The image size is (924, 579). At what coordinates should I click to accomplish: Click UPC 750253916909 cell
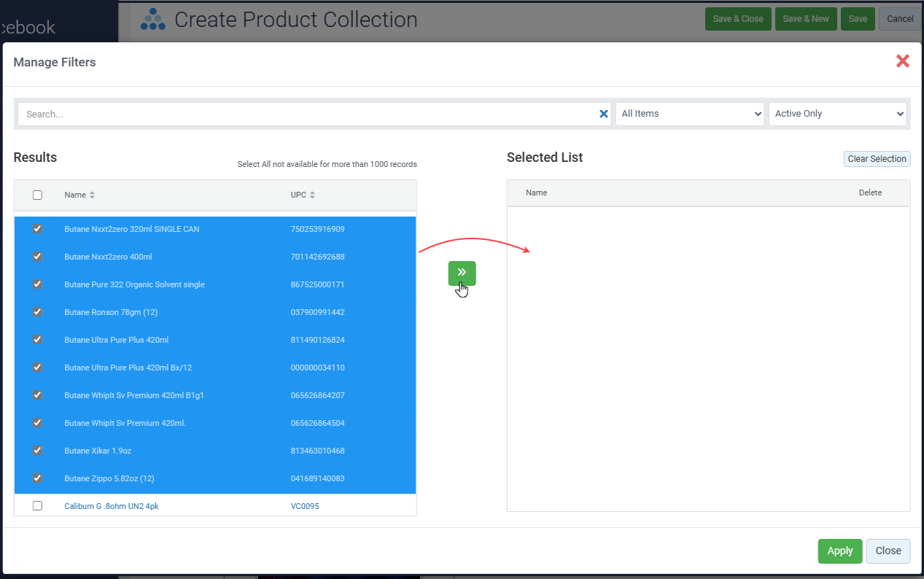coord(317,229)
